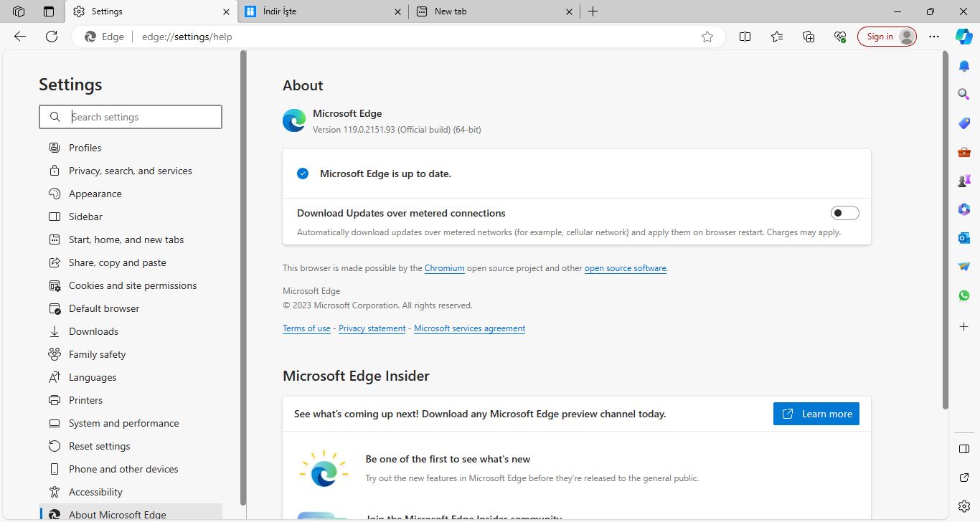
Task: Open Settings and more ellipsis menu
Action: tap(934, 37)
